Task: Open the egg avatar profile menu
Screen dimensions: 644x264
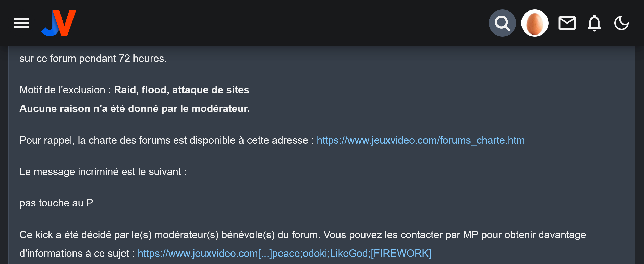Action: [x=535, y=23]
